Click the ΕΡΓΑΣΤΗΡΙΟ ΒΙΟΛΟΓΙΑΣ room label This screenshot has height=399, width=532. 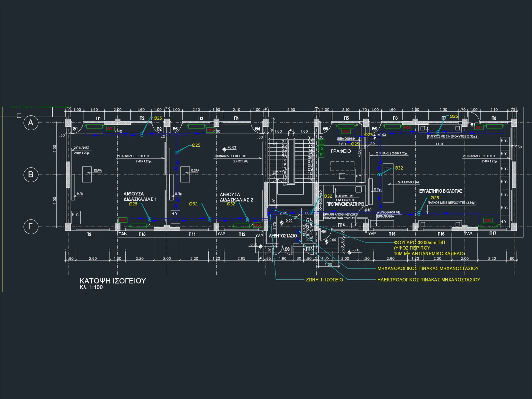pyautogui.click(x=441, y=191)
